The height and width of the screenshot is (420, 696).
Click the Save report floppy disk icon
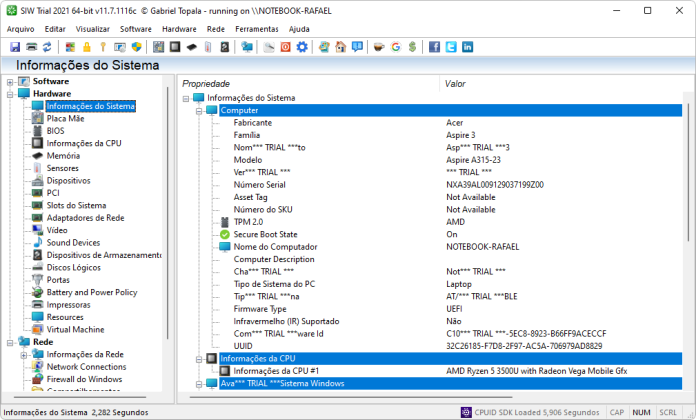15,47
